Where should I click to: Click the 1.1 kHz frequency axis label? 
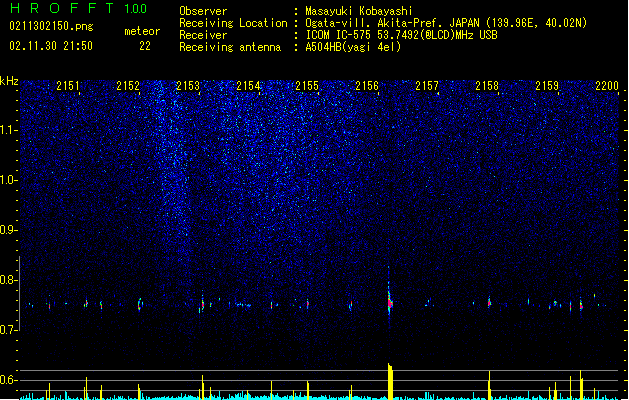click(9, 130)
